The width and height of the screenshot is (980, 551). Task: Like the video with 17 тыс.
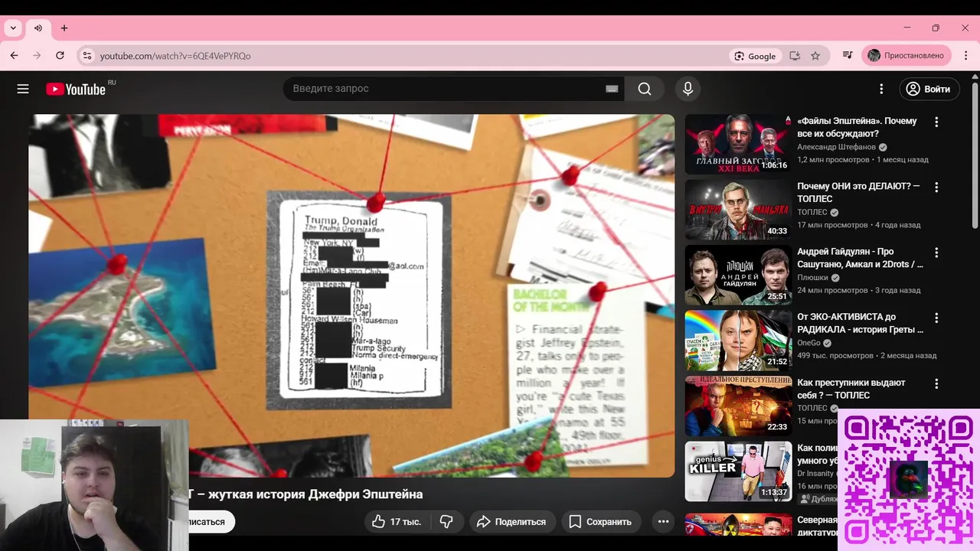coord(397,522)
